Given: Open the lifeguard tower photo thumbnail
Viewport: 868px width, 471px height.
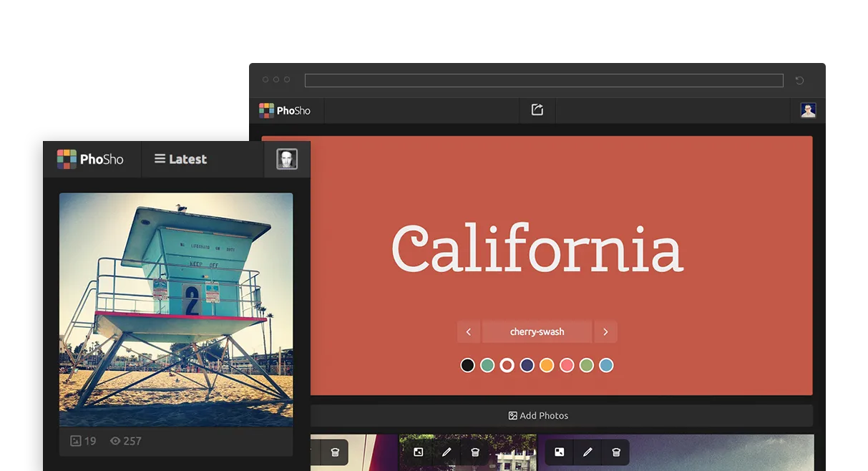Looking at the screenshot, I should [176, 310].
